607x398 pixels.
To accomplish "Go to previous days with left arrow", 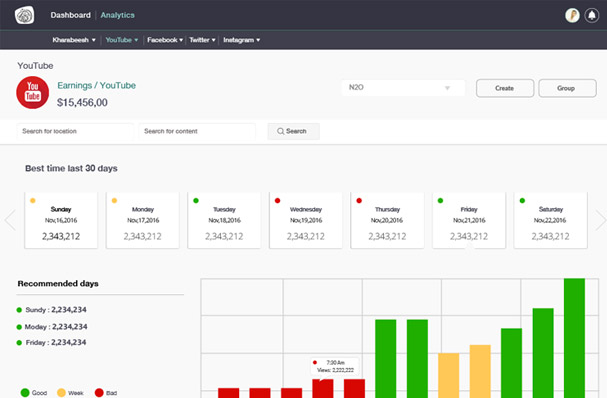I will 10,220.
